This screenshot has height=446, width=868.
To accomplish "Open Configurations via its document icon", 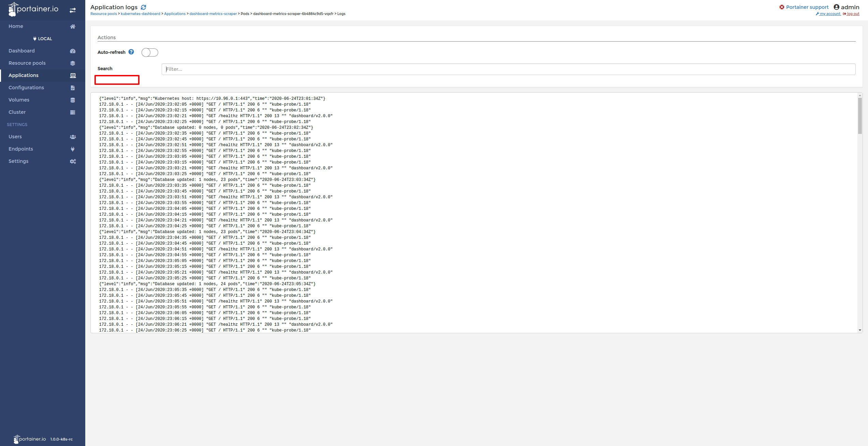I will (73, 88).
